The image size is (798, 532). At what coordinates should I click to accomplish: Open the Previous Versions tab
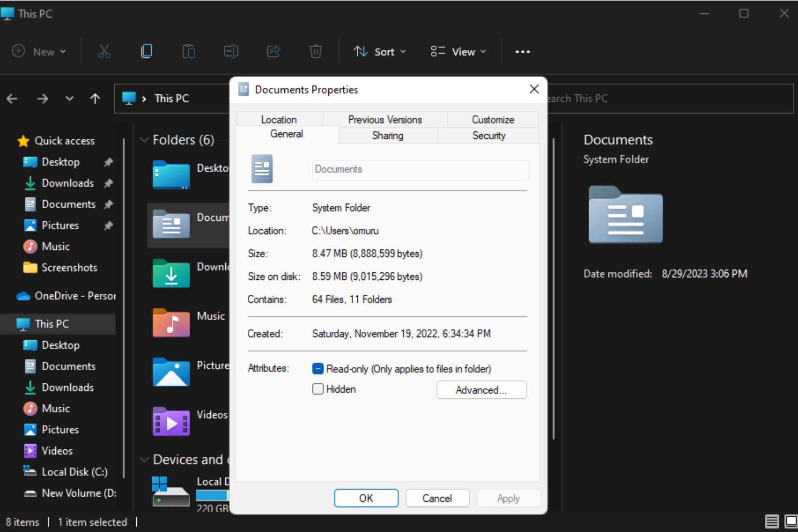click(x=385, y=119)
